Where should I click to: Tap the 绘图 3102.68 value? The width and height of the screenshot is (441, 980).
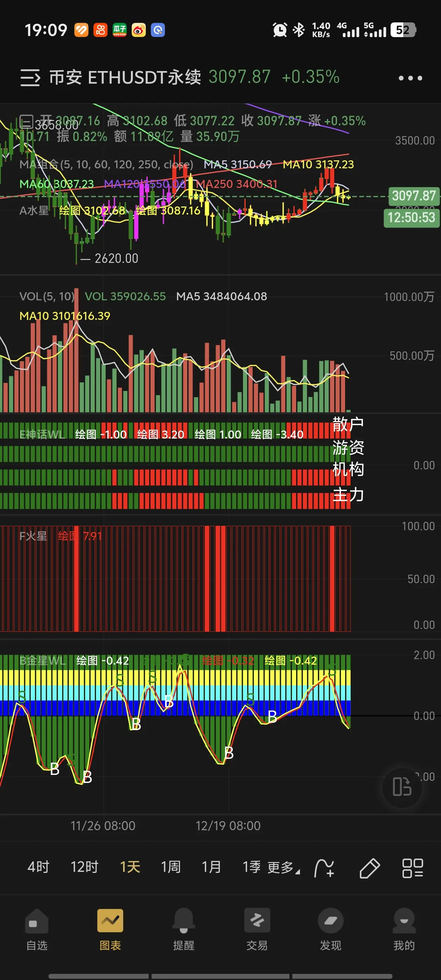coord(92,211)
